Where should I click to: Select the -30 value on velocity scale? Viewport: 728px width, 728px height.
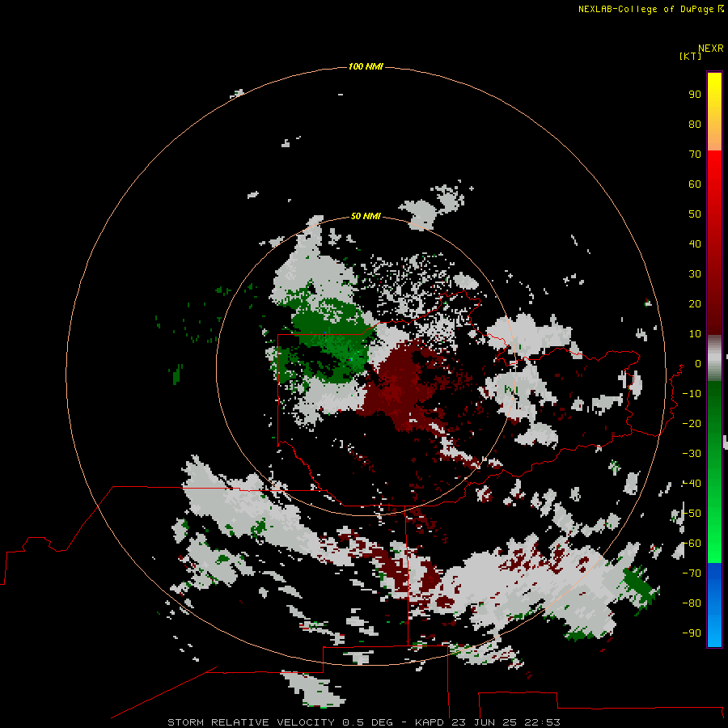[692, 454]
